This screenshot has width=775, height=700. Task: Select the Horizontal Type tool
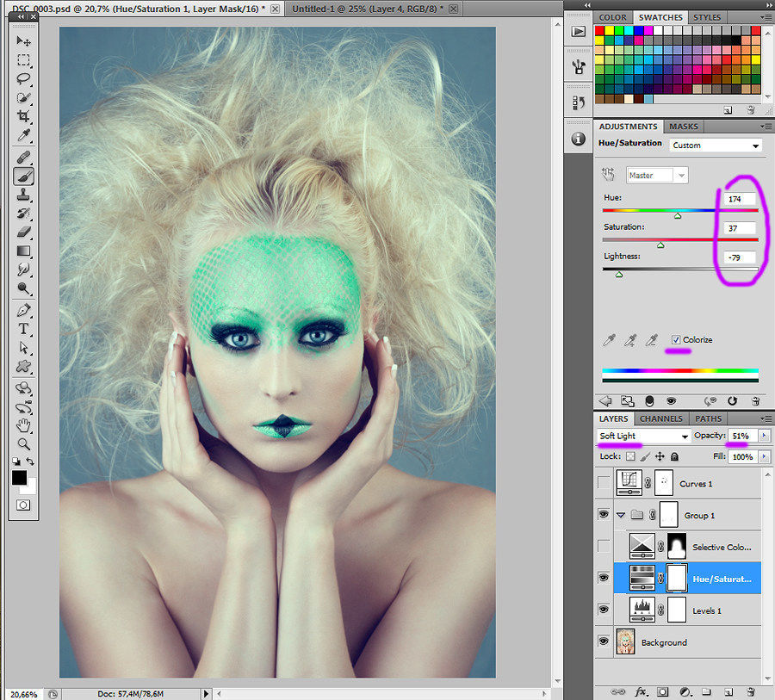(x=23, y=329)
